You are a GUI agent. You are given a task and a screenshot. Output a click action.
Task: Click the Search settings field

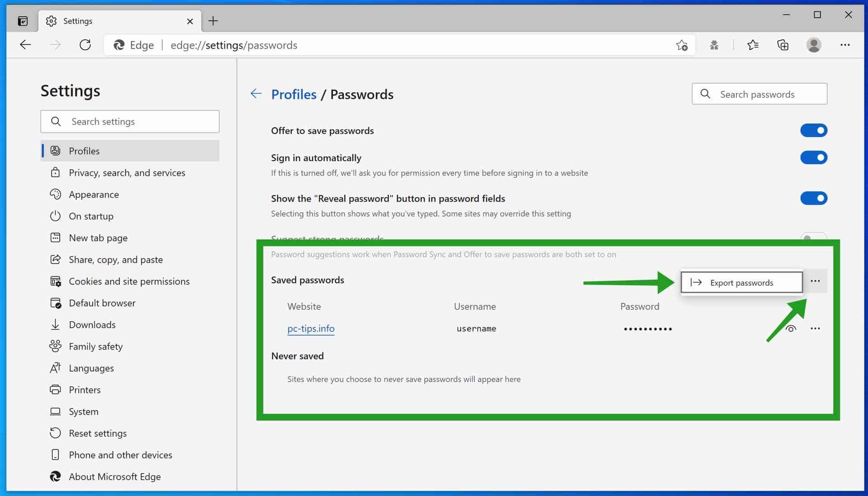(130, 122)
